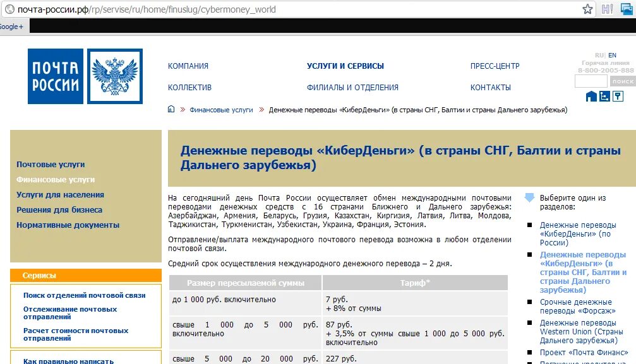Open Решения для бизнеса in sidebar

59,210
